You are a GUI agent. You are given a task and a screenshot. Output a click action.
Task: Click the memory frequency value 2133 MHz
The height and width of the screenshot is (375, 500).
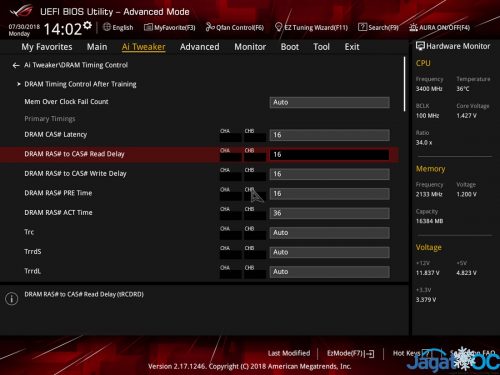coord(429,194)
